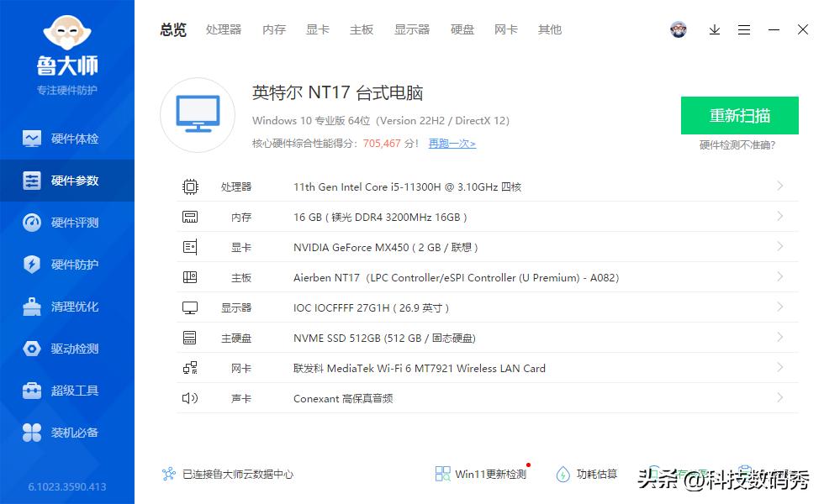824x504 pixels.
Task: Click the user avatar in the titlebar
Action: point(679,29)
